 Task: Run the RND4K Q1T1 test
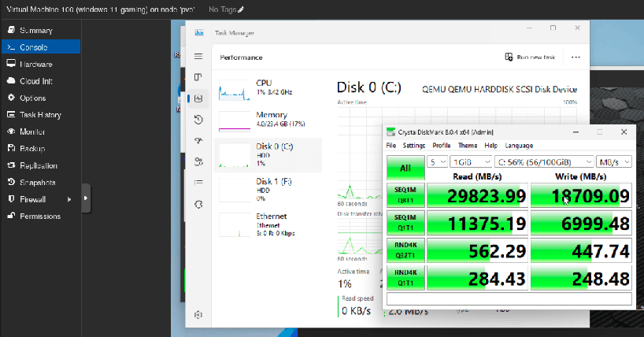pyautogui.click(x=405, y=277)
